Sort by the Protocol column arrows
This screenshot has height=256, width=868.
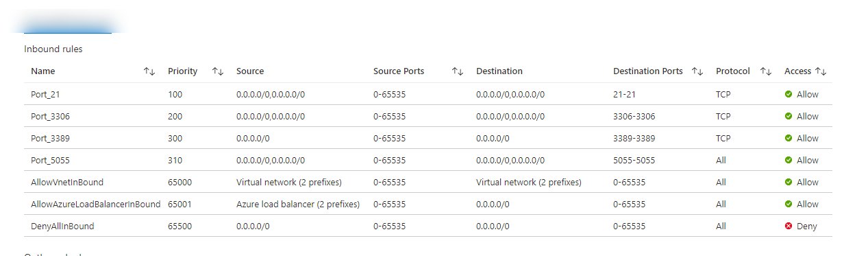(x=766, y=71)
